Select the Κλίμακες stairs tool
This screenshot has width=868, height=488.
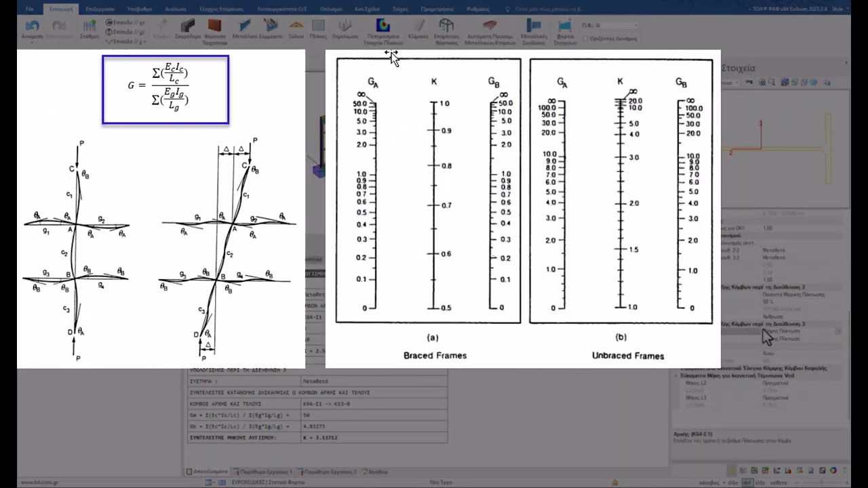pyautogui.click(x=418, y=29)
